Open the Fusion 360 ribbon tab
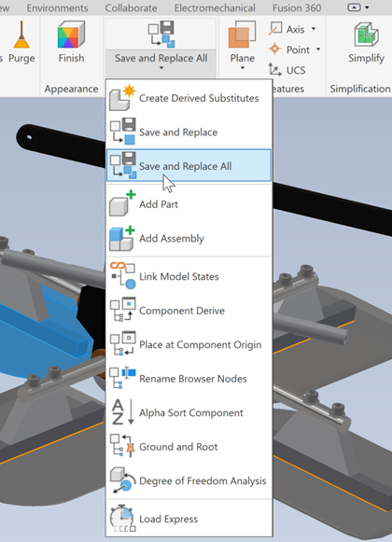Screen dimensions: 392x542 (297, 7)
